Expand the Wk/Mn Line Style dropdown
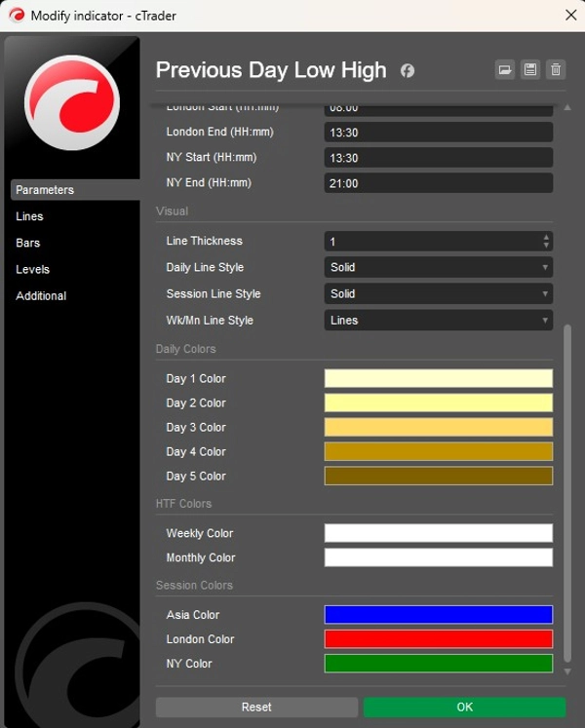 (x=439, y=321)
